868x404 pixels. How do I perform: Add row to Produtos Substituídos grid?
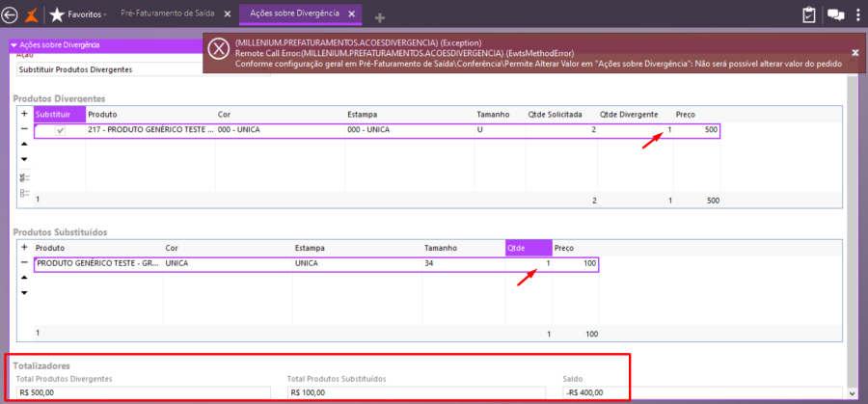[x=24, y=247]
